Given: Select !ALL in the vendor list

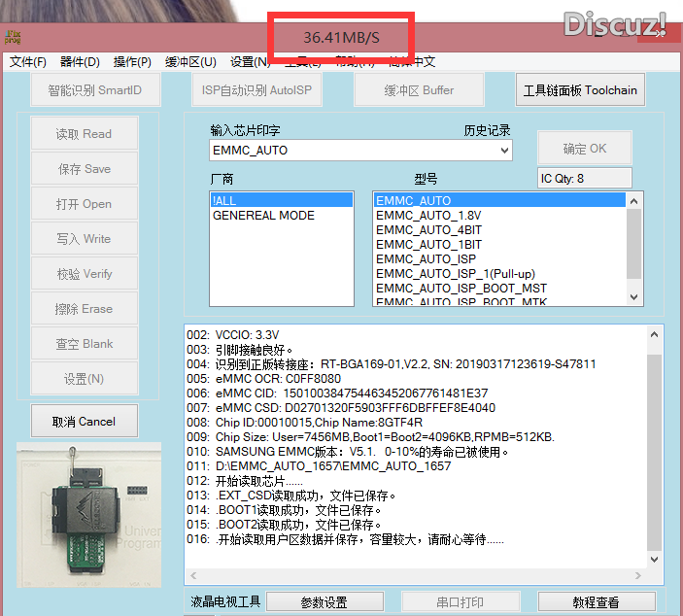Looking at the screenshot, I should coord(281,200).
